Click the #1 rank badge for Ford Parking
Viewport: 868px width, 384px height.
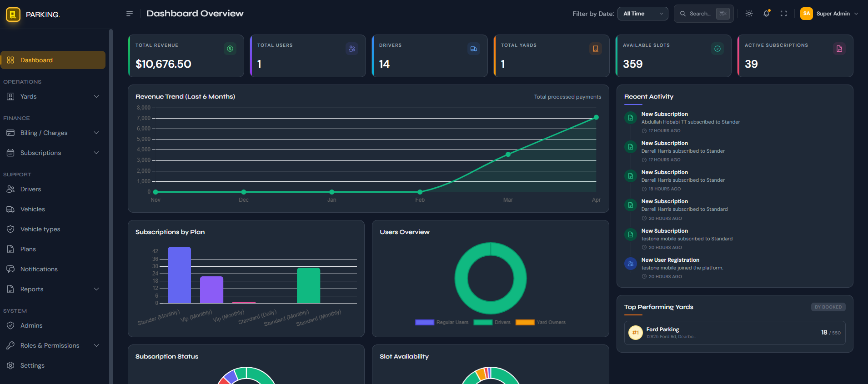pyautogui.click(x=636, y=333)
